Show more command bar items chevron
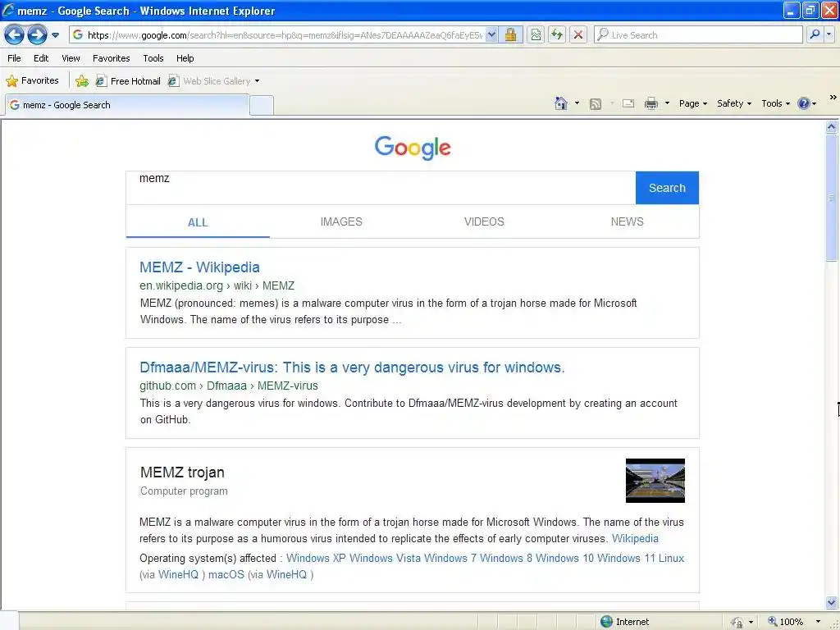Screen dimensions: 840x630 [833, 97]
